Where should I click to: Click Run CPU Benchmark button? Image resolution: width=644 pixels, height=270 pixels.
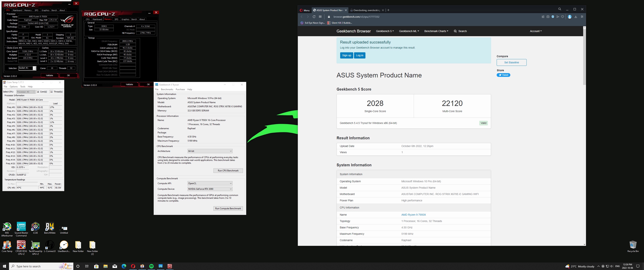pyautogui.click(x=228, y=171)
